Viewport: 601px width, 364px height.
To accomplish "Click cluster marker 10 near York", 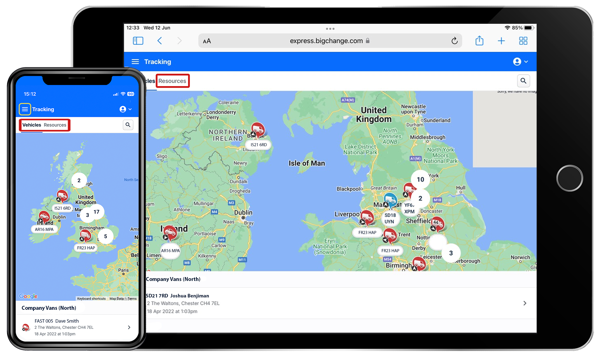I will pos(420,179).
